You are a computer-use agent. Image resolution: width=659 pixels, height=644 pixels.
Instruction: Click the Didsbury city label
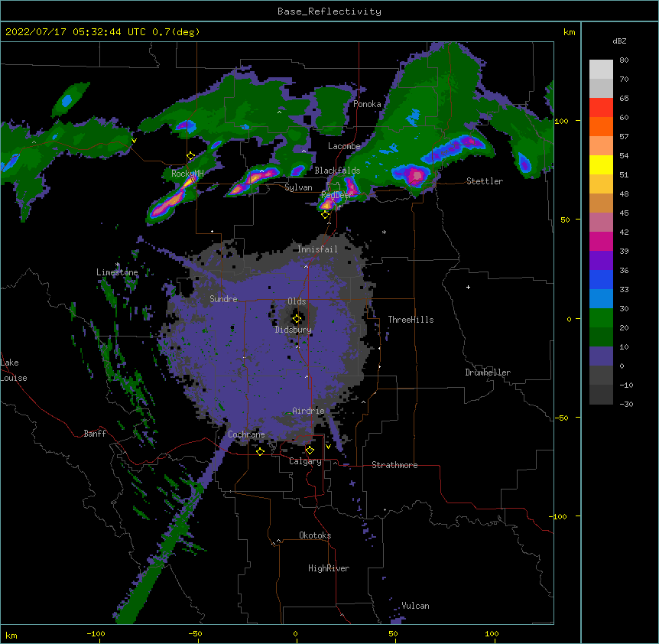294,330
